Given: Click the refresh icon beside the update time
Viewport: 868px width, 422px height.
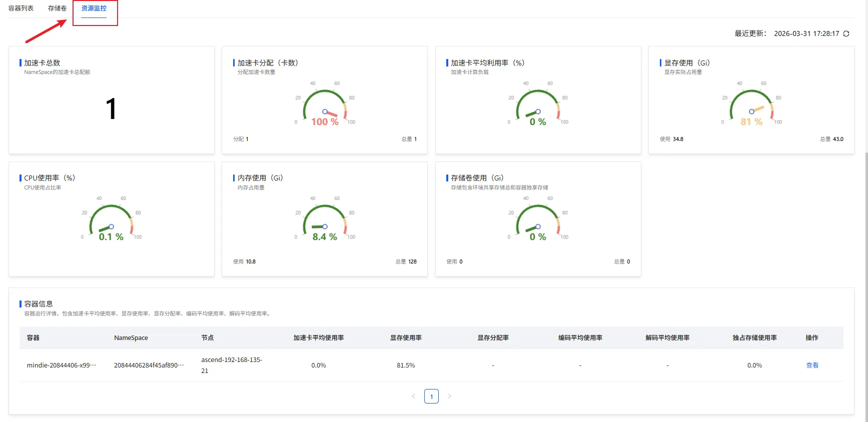Looking at the screenshot, I should click(846, 33).
